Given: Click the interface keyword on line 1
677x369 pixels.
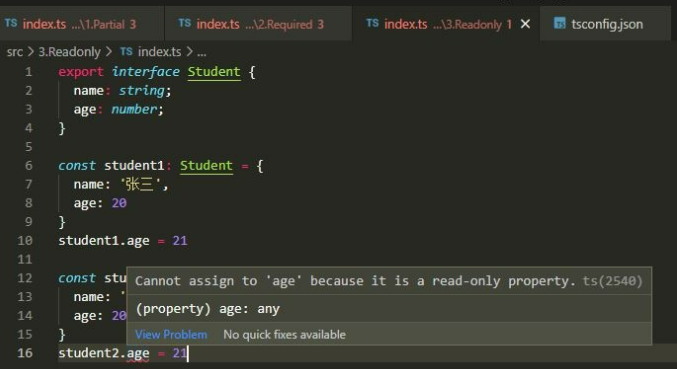Looking at the screenshot, I should point(146,72).
